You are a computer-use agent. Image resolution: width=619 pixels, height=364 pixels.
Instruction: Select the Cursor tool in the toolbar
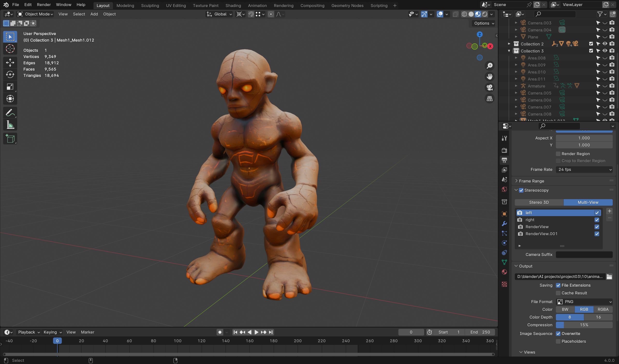[10, 49]
